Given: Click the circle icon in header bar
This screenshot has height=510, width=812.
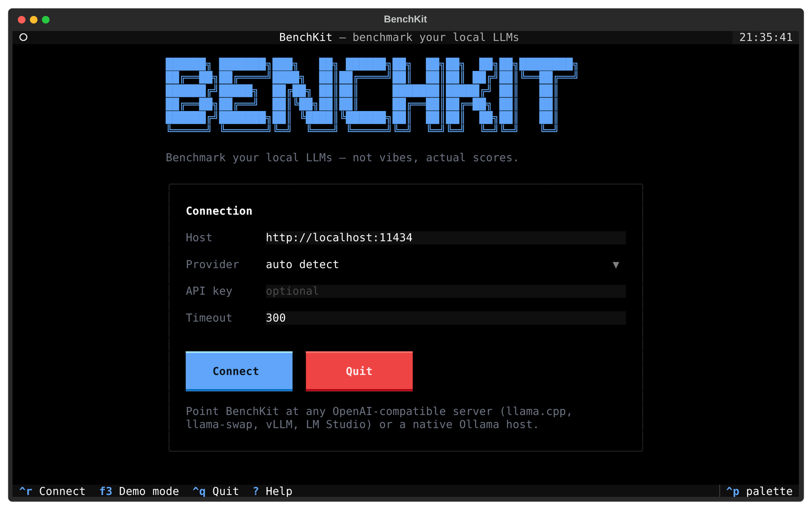Looking at the screenshot, I should (x=23, y=37).
